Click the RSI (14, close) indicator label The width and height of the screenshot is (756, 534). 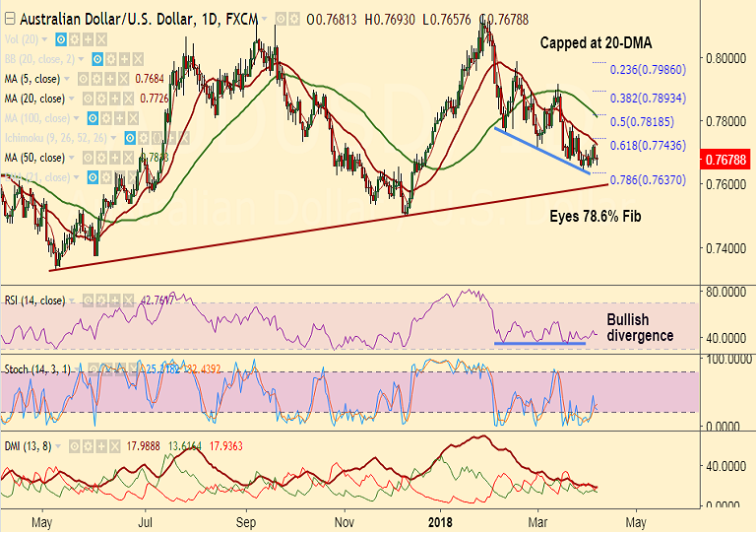(34, 300)
